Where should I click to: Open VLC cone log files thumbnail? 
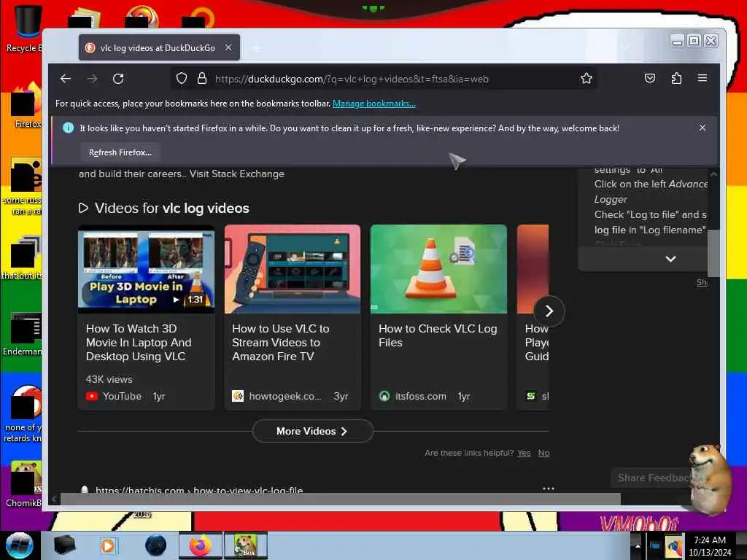[x=438, y=269]
